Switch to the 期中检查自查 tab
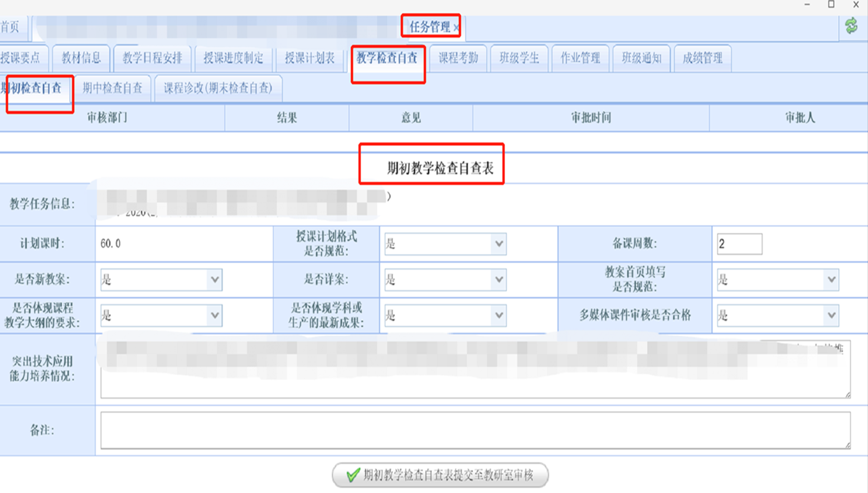The height and width of the screenshot is (493, 868). (112, 88)
